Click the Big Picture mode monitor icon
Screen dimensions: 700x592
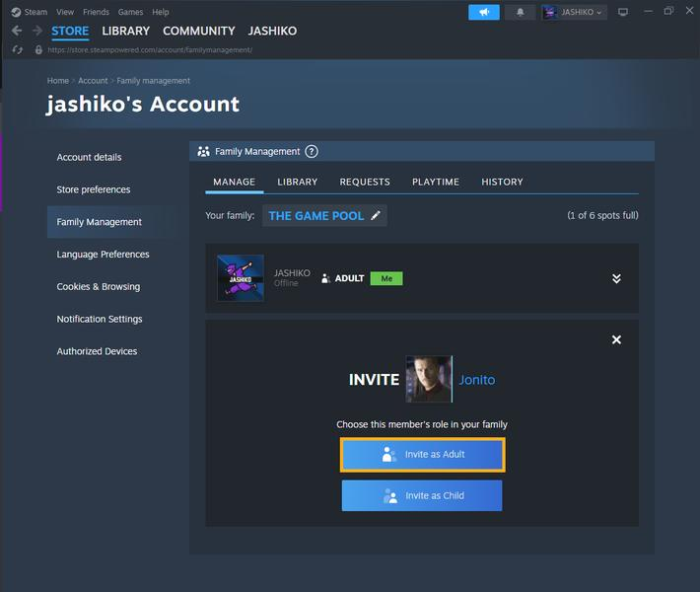623,12
